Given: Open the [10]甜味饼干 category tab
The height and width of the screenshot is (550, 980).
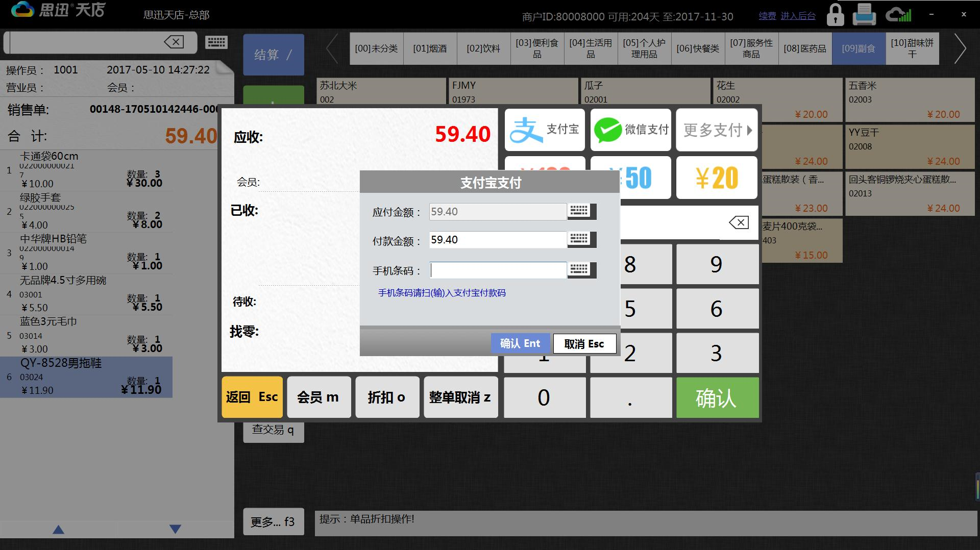Looking at the screenshot, I should [912, 48].
